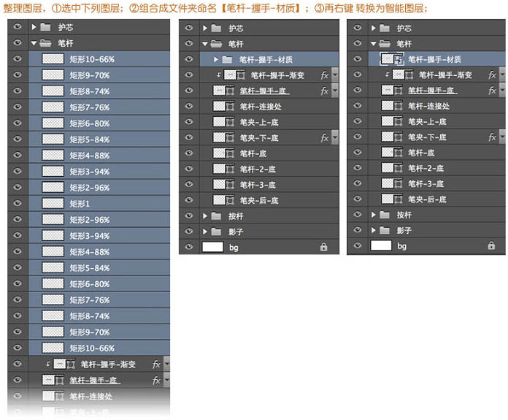The image size is (508, 420).
Task: Select bg thumbnail in right panel
Action: (x=381, y=245)
